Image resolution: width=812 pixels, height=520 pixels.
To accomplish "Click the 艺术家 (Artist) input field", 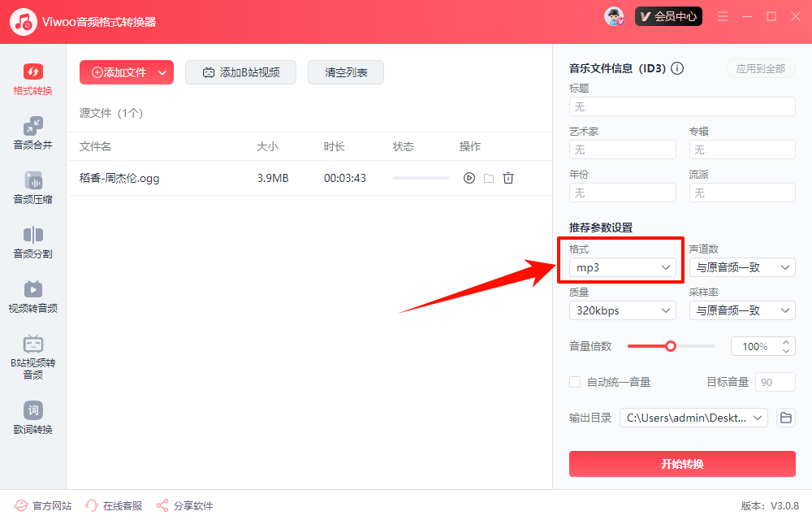I will click(622, 149).
